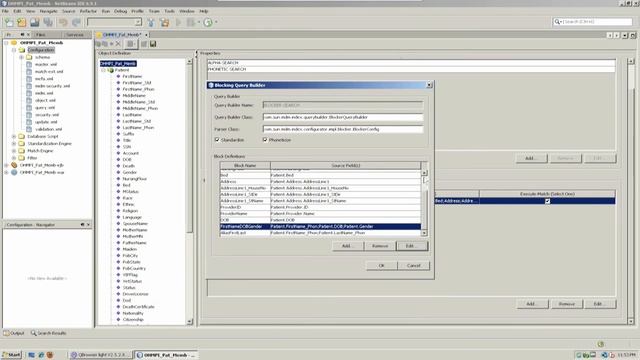Click the Internet Explorer quick launch icon
640x360 pixels.
click(x=41, y=355)
